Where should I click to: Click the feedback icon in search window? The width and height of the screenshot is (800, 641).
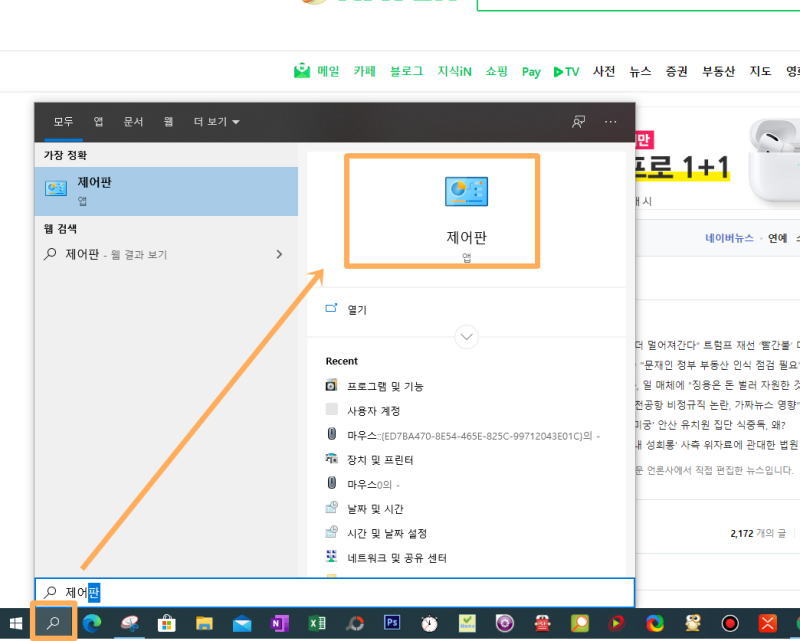point(578,121)
